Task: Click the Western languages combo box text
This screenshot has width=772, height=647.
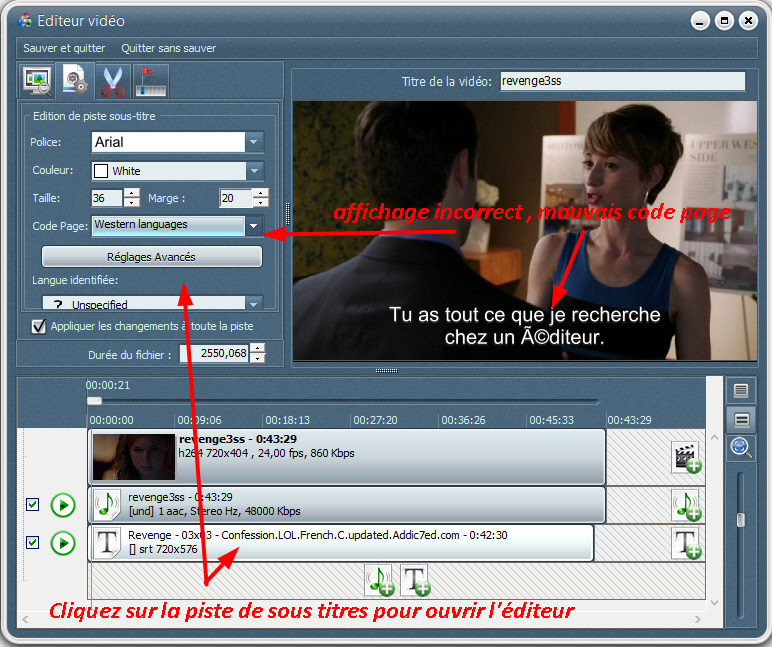Action: 141,225
